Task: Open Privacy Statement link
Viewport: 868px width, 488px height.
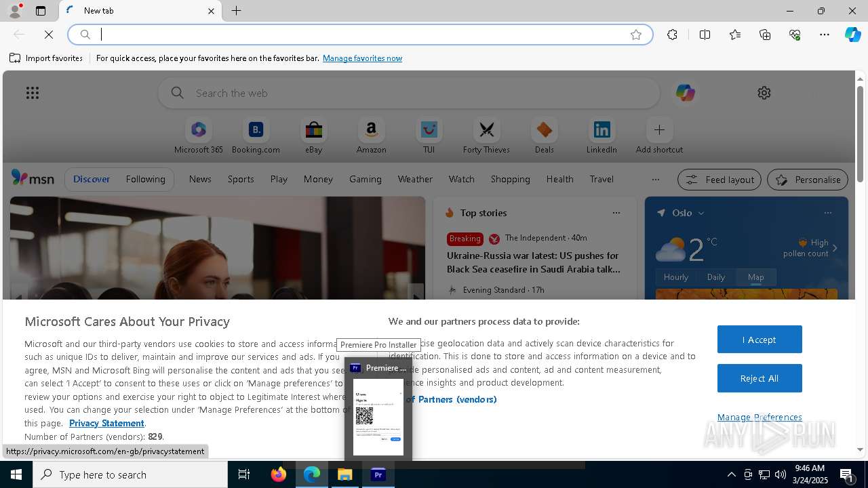Action: (106, 423)
